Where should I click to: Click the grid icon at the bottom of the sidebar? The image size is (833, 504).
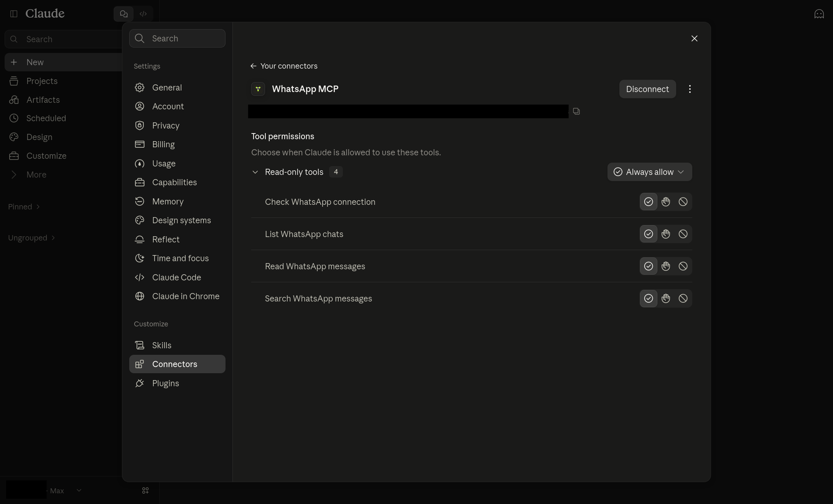[145, 490]
